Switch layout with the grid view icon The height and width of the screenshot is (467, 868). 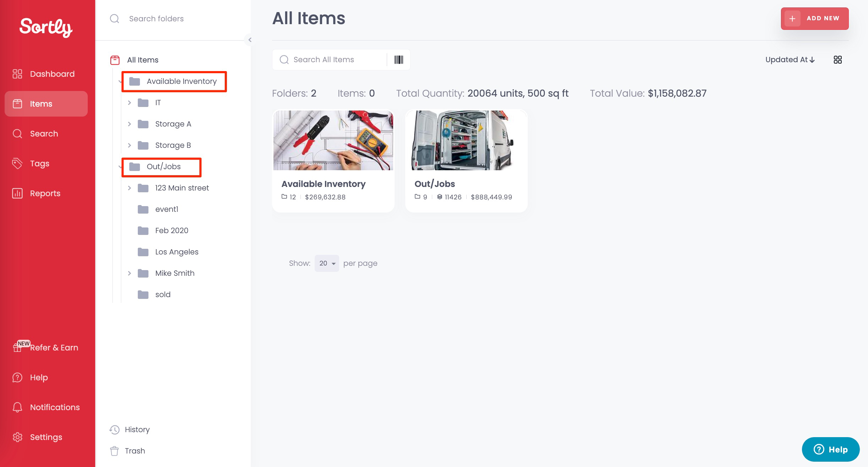tap(837, 60)
